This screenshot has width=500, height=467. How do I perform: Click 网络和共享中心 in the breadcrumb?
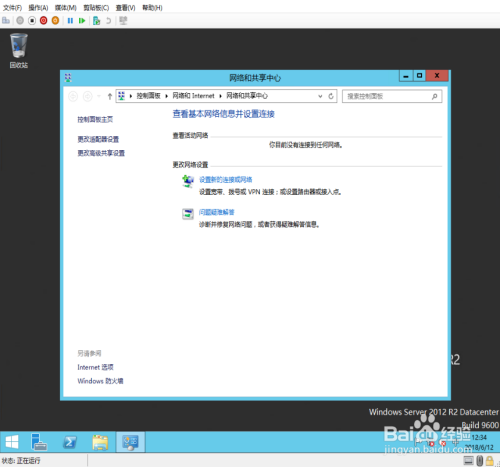tap(247, 96)
